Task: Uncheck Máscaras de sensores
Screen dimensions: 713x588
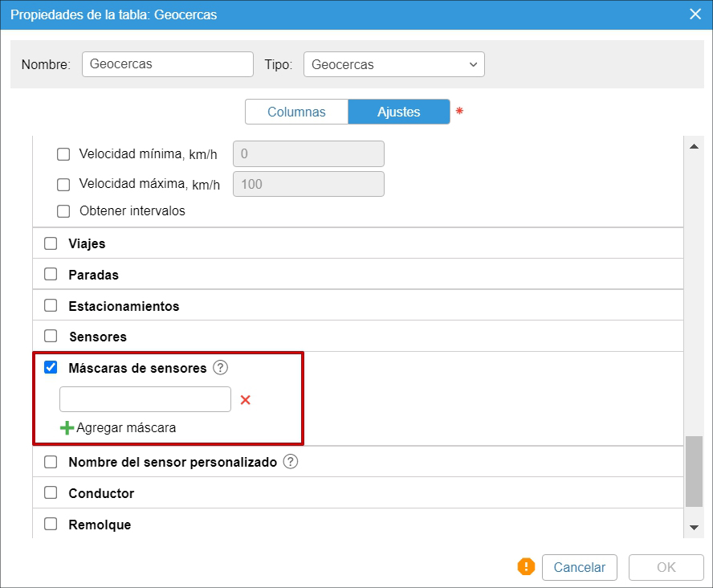Action: coord(51,367)
